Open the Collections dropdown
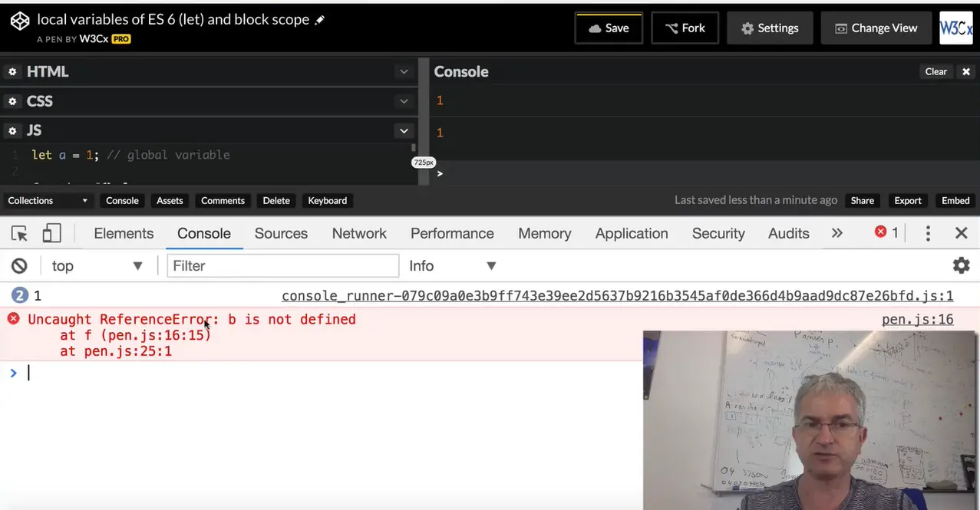 47,200
